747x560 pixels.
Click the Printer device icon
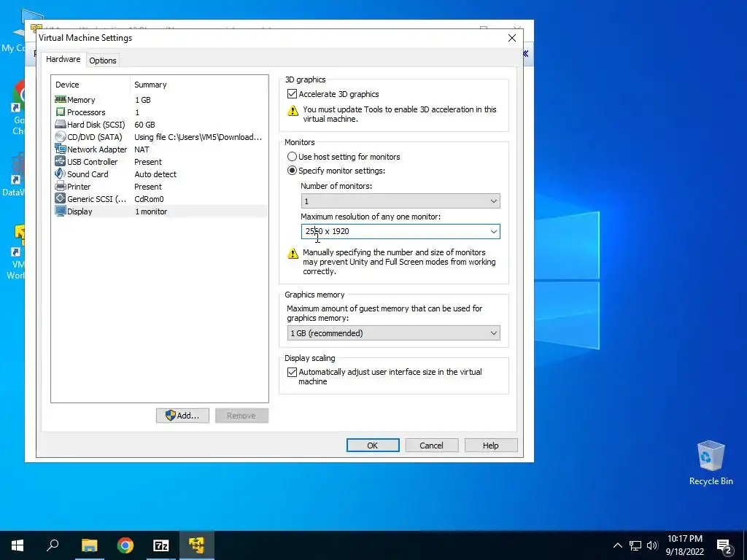pyautogui.click(x=60, y=186)
